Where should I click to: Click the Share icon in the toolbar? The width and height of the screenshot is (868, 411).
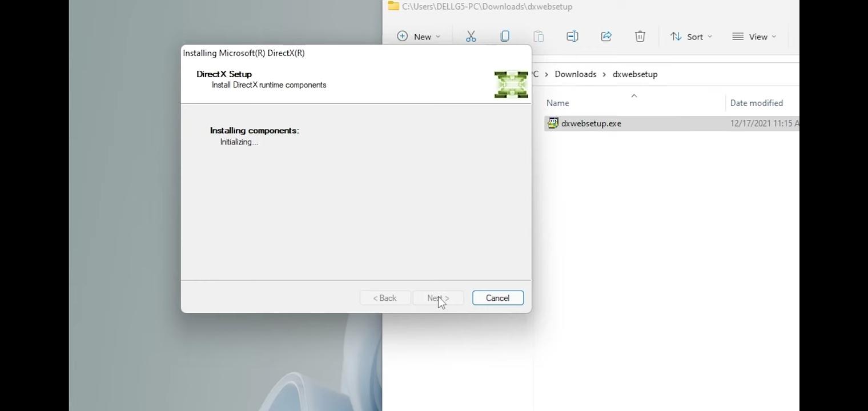(606, 36)
